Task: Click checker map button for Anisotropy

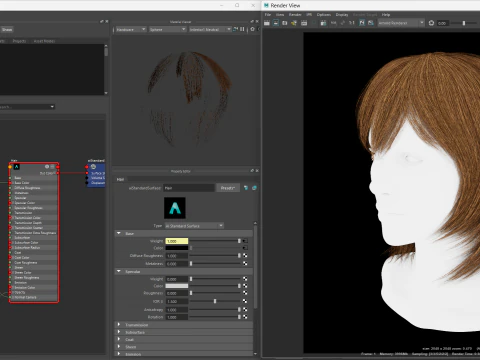Action: pos(245,310)
